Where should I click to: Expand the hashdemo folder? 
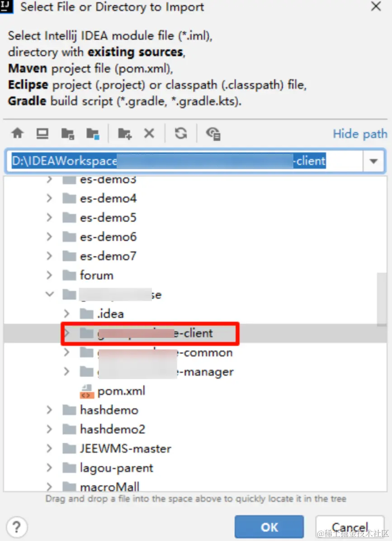(x=49, y=410)
